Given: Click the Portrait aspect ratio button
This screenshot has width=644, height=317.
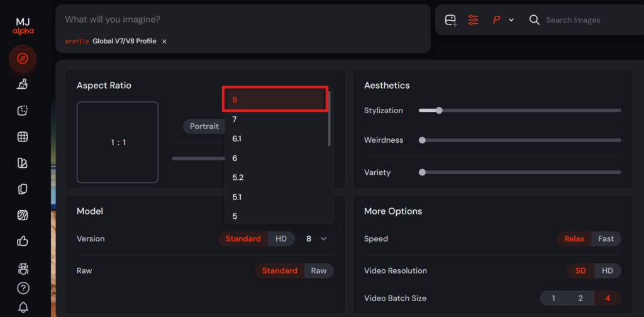Looking at the screenshot, I should (204, 126).
